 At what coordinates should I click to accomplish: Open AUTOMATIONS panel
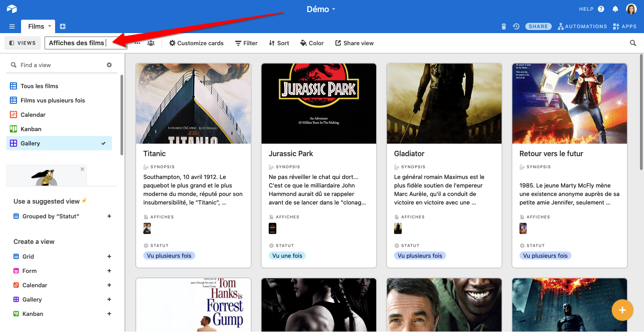click(x=582, y=26)
